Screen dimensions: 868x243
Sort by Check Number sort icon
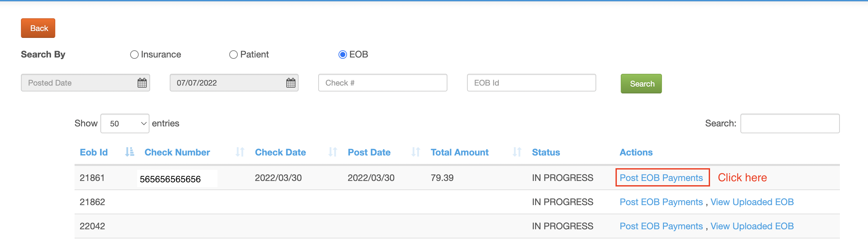pyautogui.click(x=240, y=152)
